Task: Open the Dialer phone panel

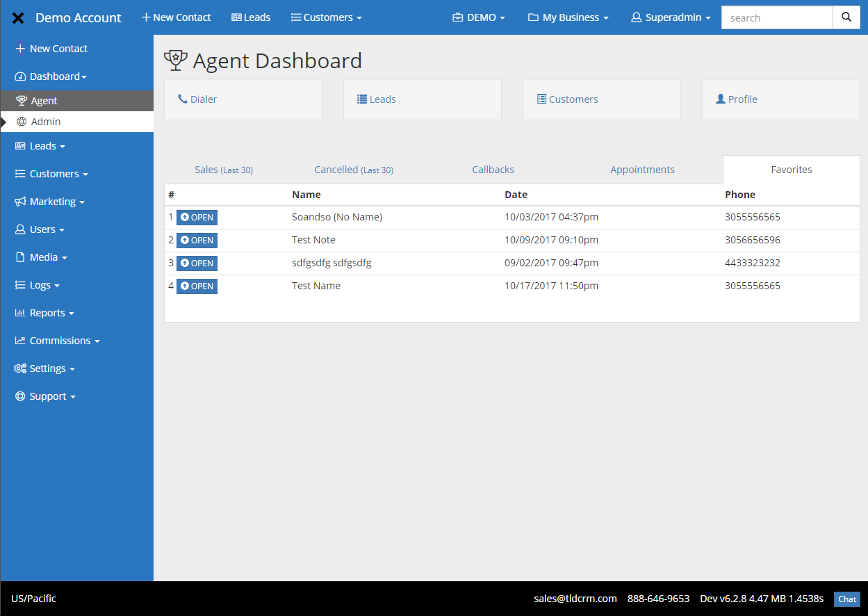Action: (x=197, y=99)
